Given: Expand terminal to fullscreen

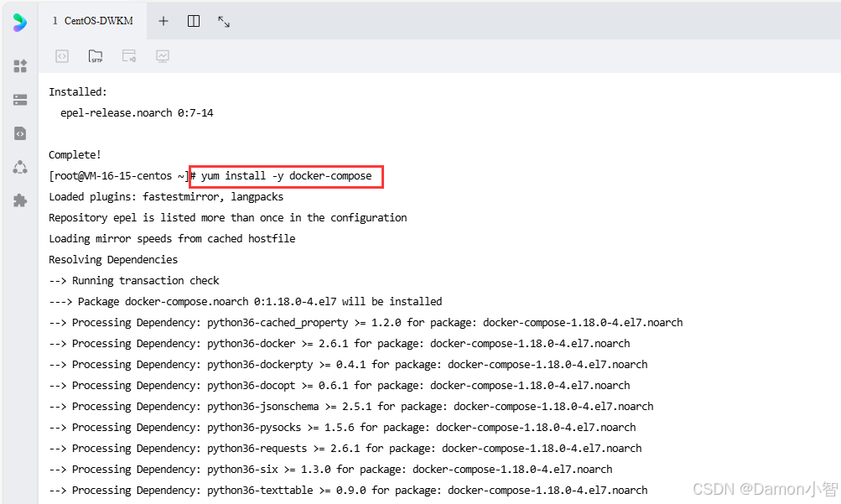Looking at the screenshot, I should [224, 22].
